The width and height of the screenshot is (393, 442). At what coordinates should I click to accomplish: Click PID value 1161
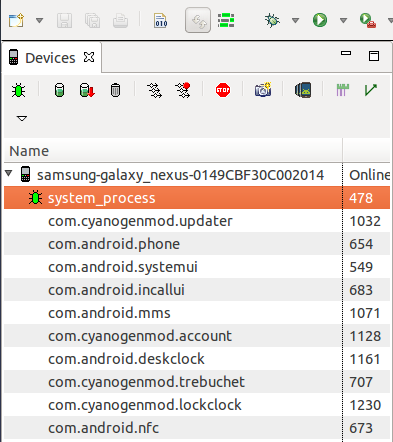[365, 359]
